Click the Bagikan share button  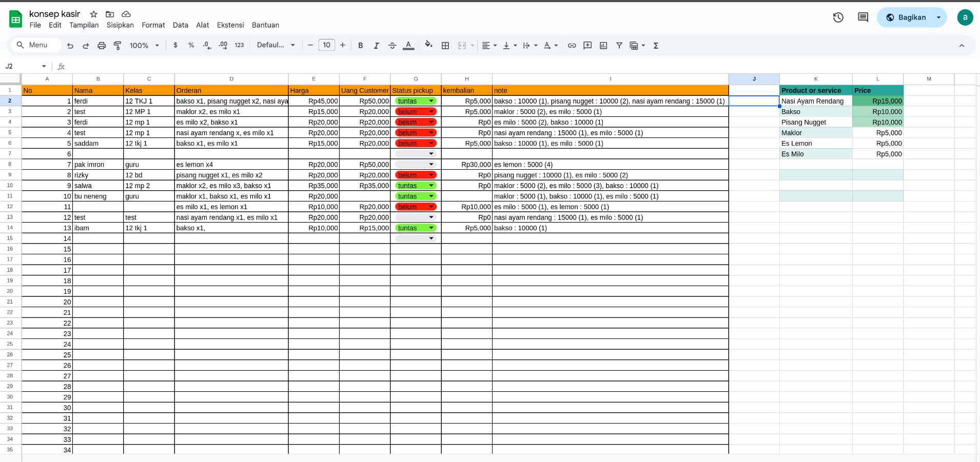[906, 17]
